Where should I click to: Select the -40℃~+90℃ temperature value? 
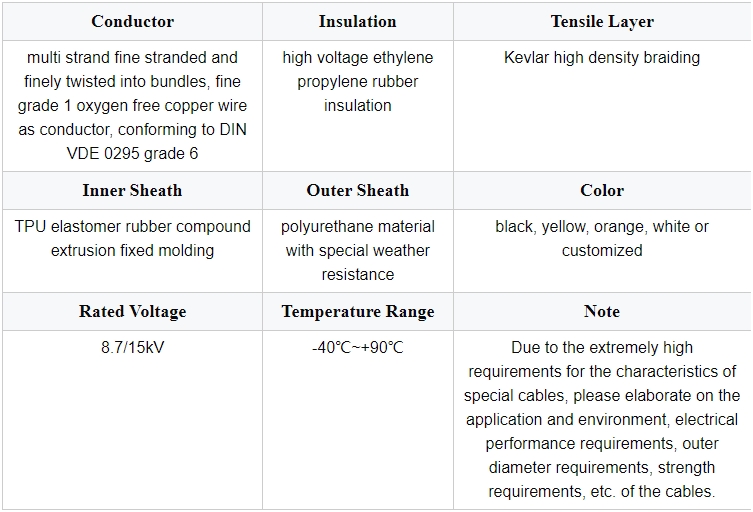[358, 347]
